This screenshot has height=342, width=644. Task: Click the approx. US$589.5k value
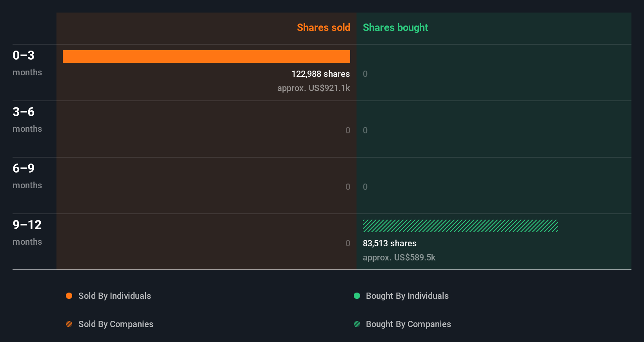[399, 257]
